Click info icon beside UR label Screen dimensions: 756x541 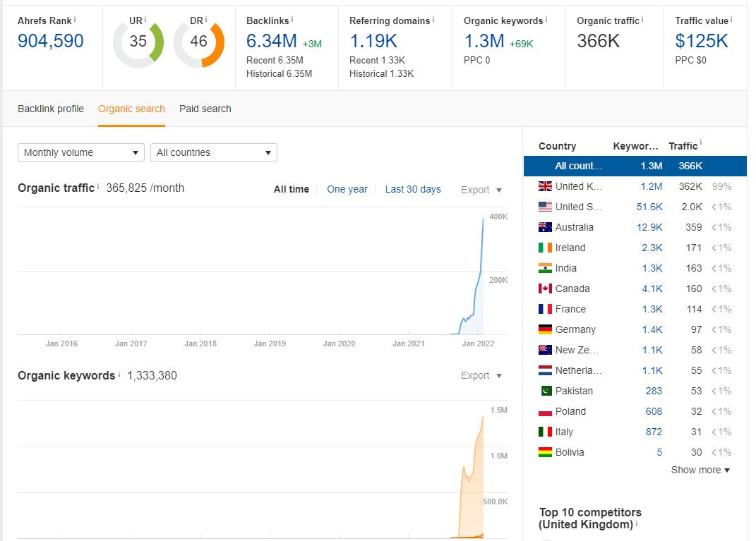point(145,20)
